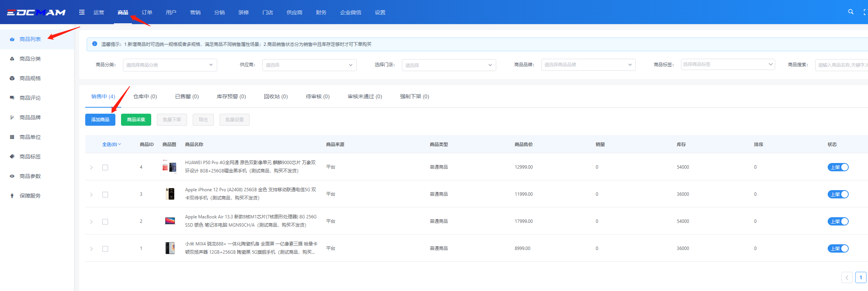Open 商品参数 via its eye icon

[12, 176]
